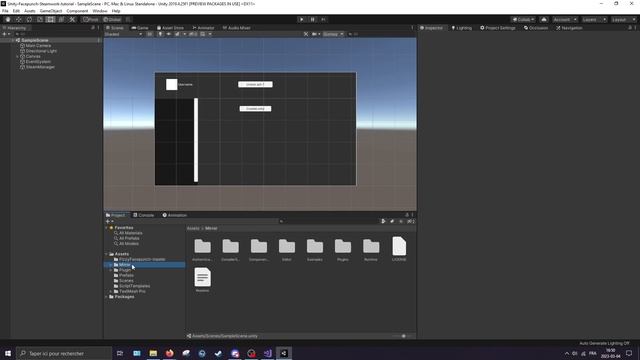640x360 pixels.
Task: Open the Layers dropdown
Action: [x=594, y=20]
